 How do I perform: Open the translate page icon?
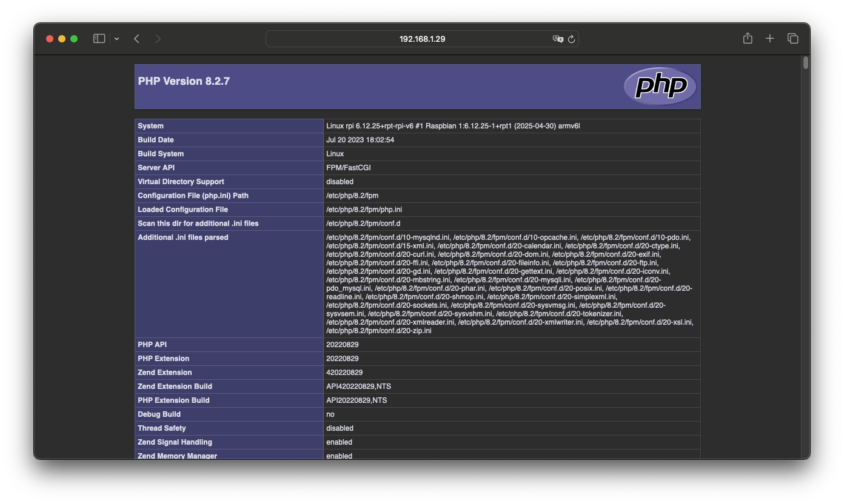tap(558, 39)
